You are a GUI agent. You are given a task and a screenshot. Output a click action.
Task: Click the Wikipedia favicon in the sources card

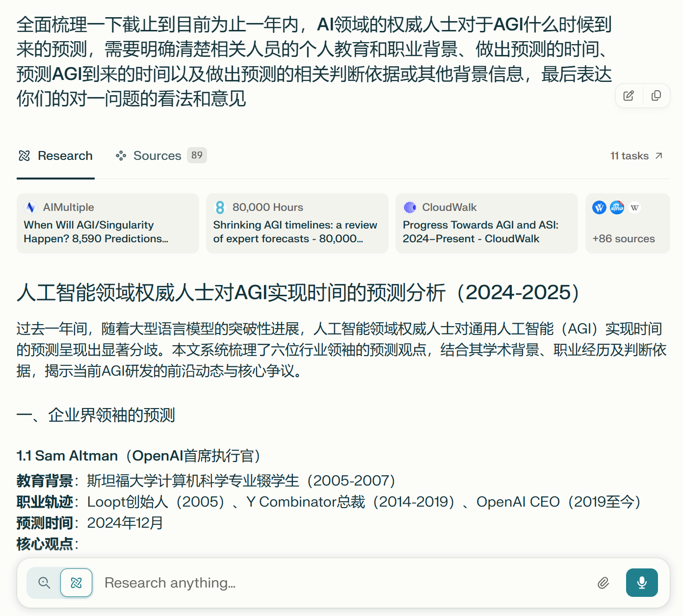pos(634,207)
